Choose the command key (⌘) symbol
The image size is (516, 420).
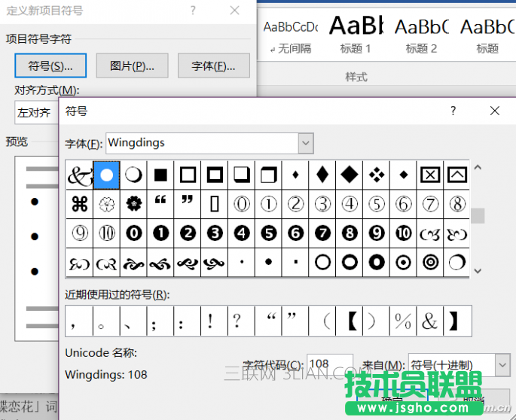coord(79,204)
